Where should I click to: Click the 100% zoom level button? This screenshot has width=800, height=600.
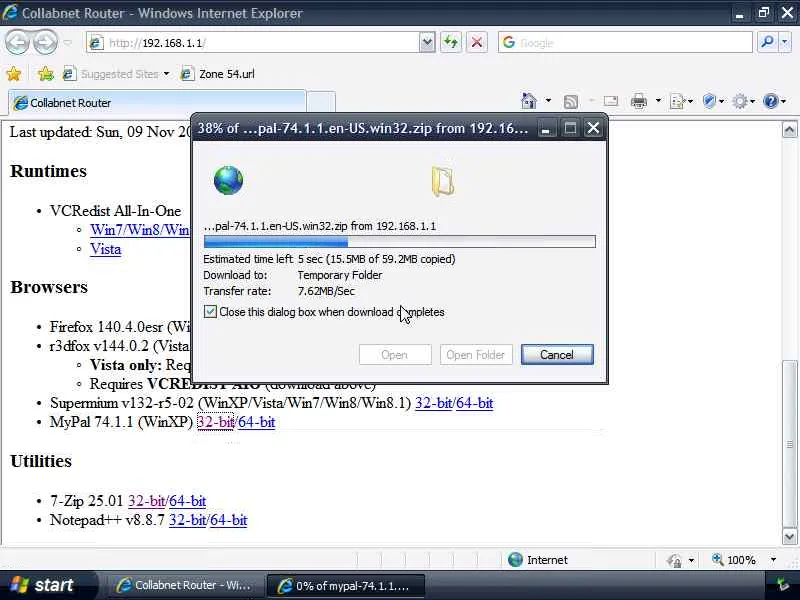coord(735,560)
